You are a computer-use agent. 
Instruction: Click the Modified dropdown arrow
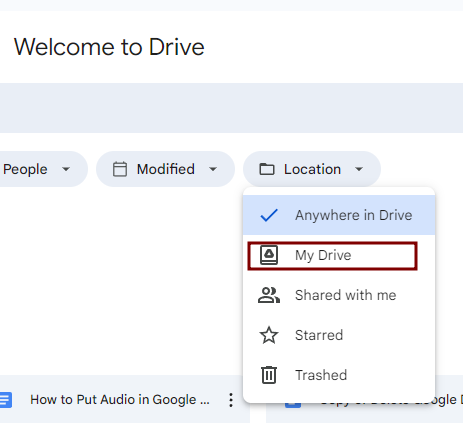click(213, 169)
